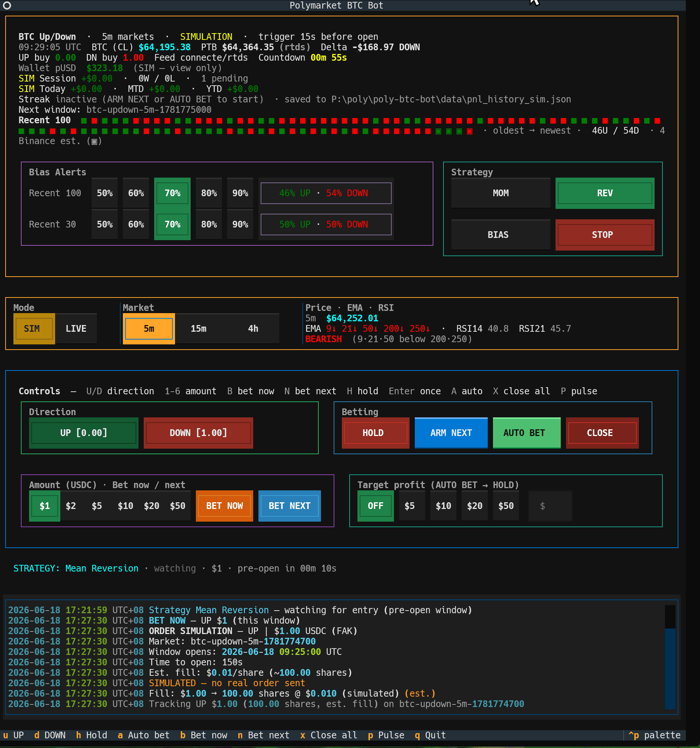700x748 pixels.
Task: Click the circle icon in the title bar
Action: point(7,5)
